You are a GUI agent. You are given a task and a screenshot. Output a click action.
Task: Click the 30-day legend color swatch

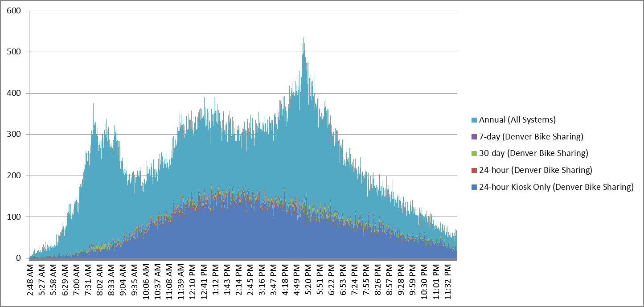pyautogui.click(x=474, y=154)
